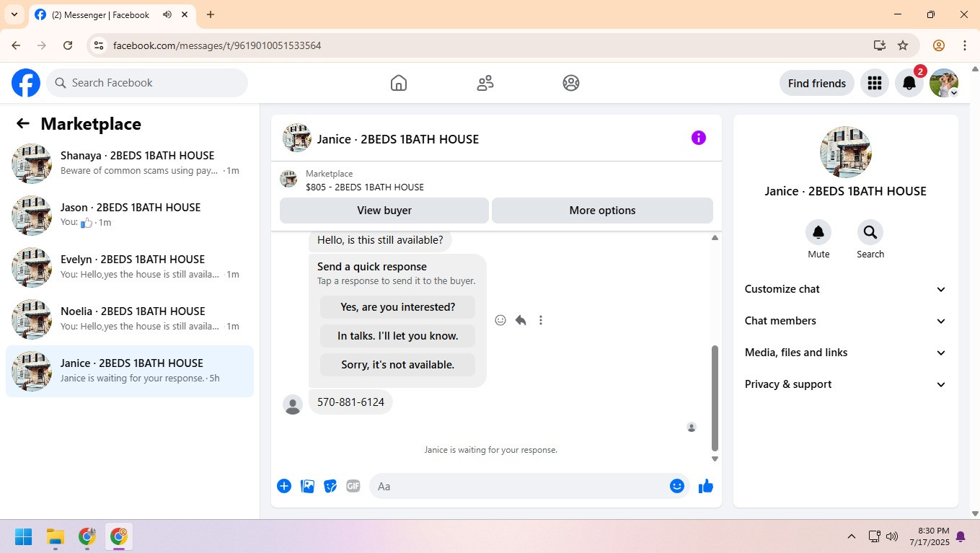The height and width of the screenshot is (553, 980).
Task: Reply to the message with arrow icon
Action: coord(521,320)
